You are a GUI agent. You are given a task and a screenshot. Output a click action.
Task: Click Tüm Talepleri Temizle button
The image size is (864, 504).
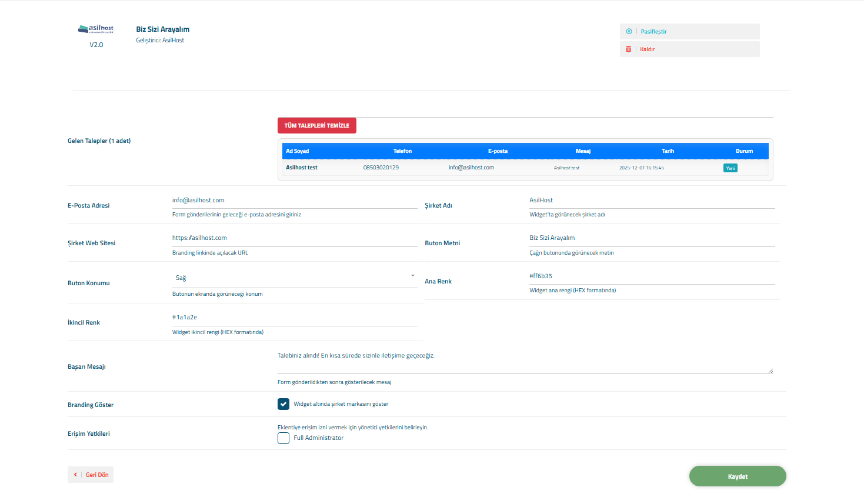click(316, 125)
